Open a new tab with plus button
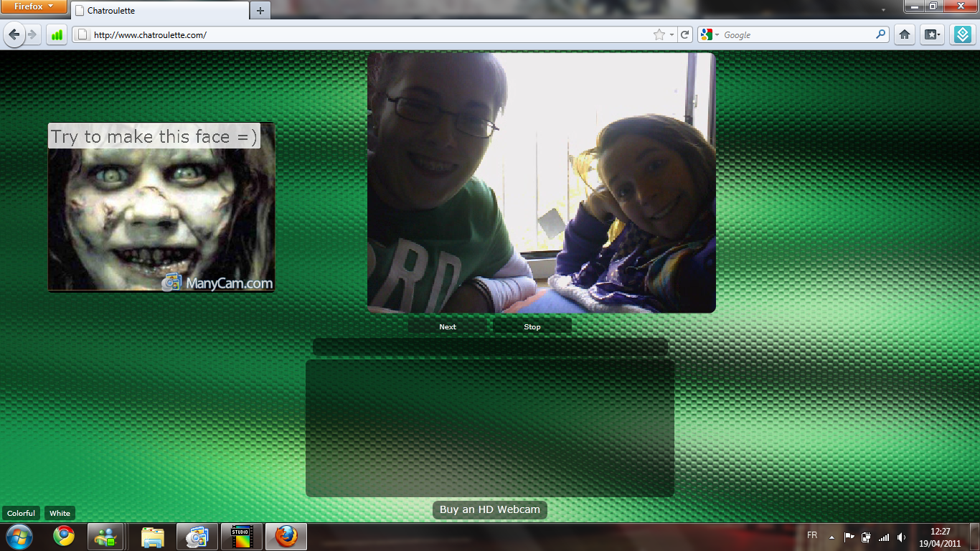The height and width of the screenshot is (551, 980). coord(260,11)
